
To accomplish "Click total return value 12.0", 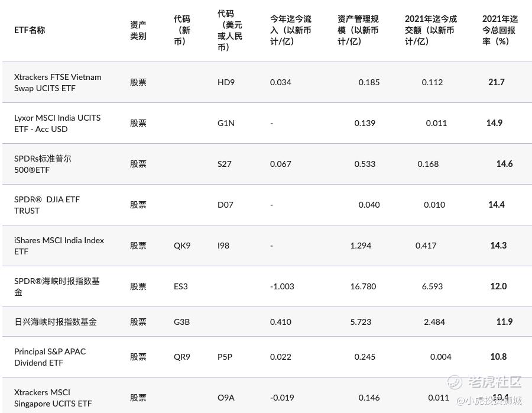I will [498, 286].
